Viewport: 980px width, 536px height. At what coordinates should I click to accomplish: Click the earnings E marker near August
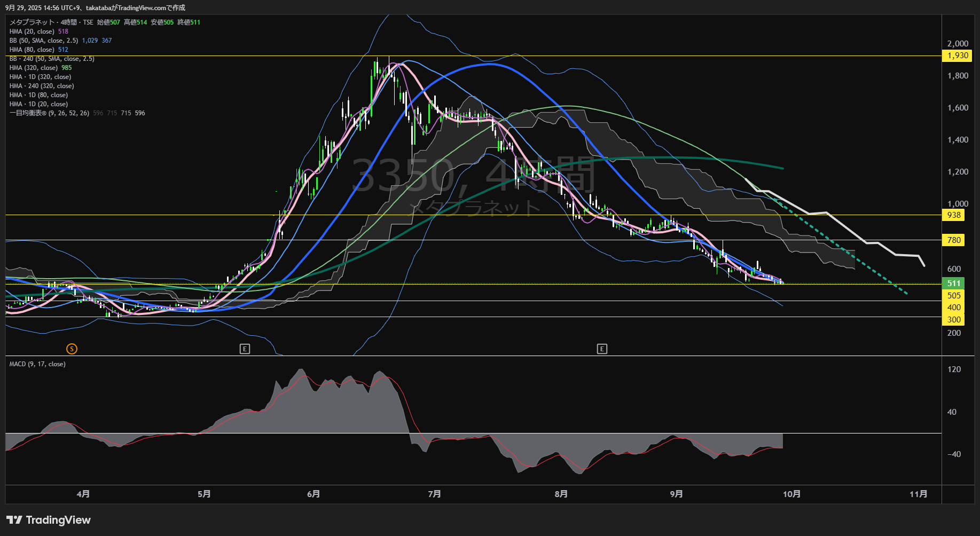[602, 349]
